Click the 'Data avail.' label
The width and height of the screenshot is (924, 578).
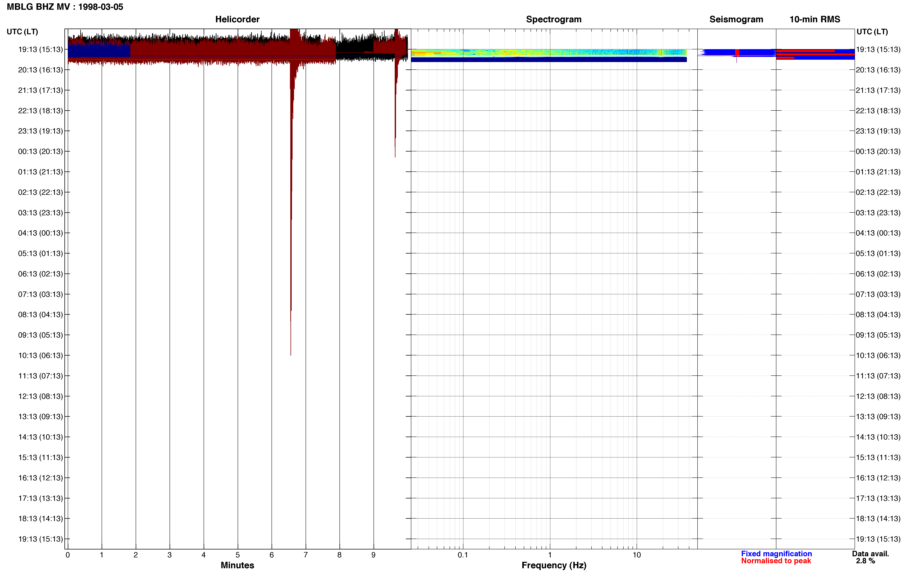pos(870,554)
